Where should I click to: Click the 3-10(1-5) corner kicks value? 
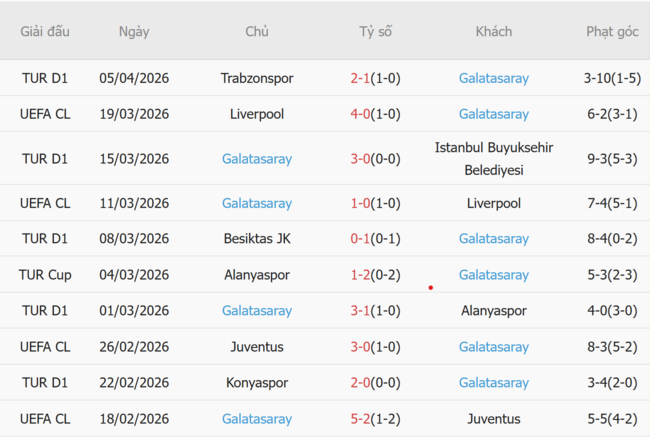tap(612, 78)
